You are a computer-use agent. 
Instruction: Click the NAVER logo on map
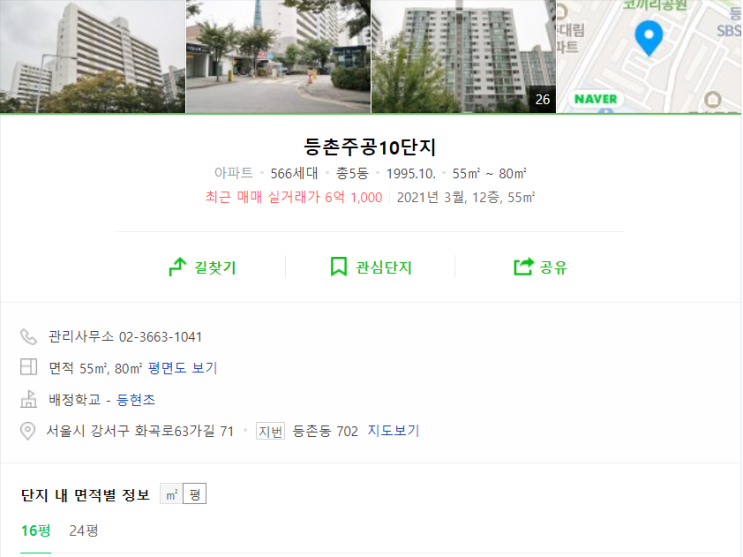(x=596, y=99)
